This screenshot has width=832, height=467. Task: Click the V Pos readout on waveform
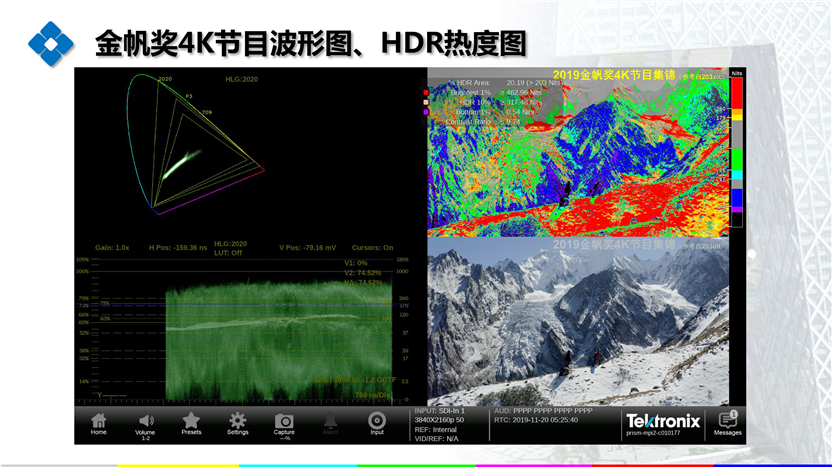308,247
